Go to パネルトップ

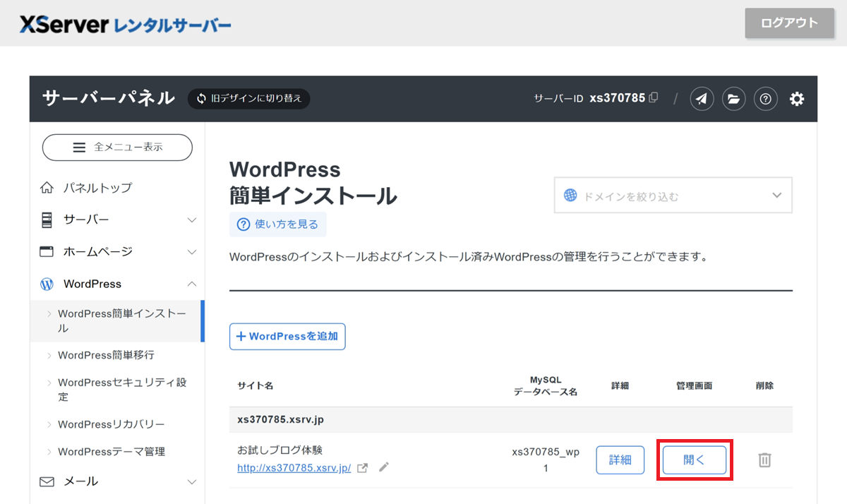97,188
